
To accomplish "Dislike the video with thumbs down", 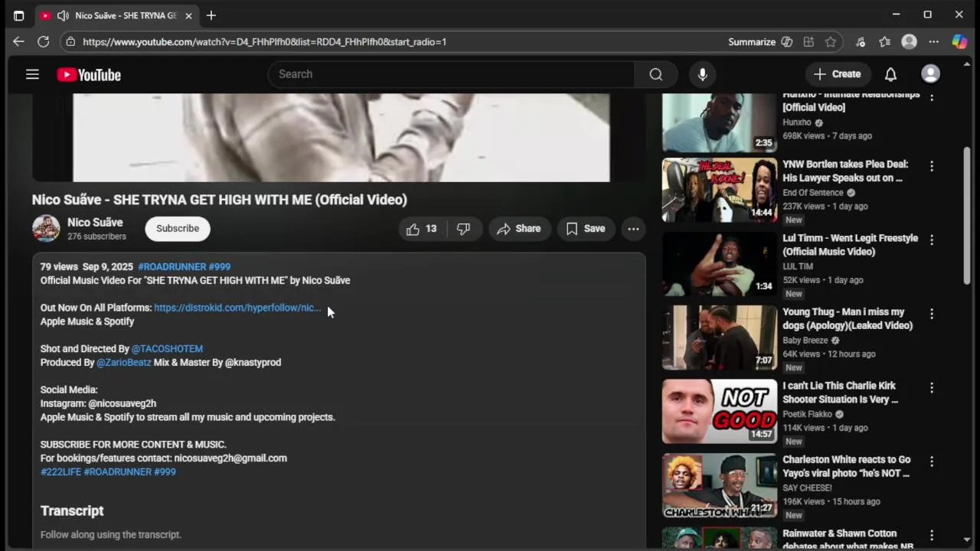I will tap(463, 229).
